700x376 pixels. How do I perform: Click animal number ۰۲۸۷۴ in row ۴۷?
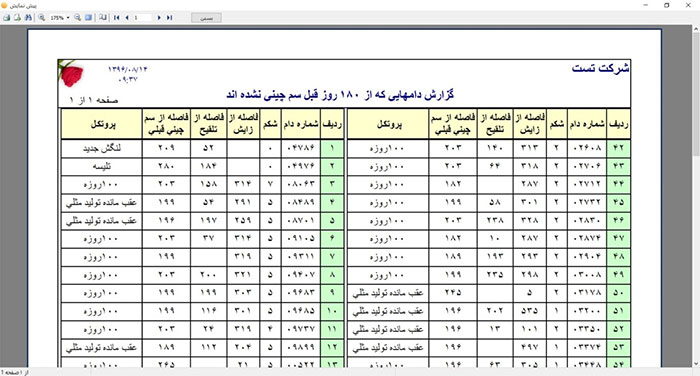pos(587,238)
